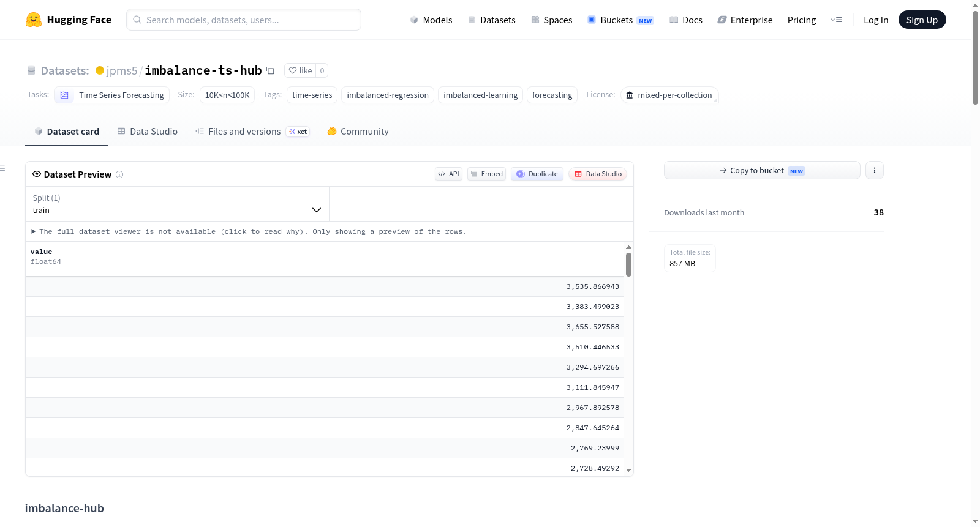Image resolution: width=980 pixels, height=527 pixels.
Task: Open the Pricing page link
Action: 802,20
